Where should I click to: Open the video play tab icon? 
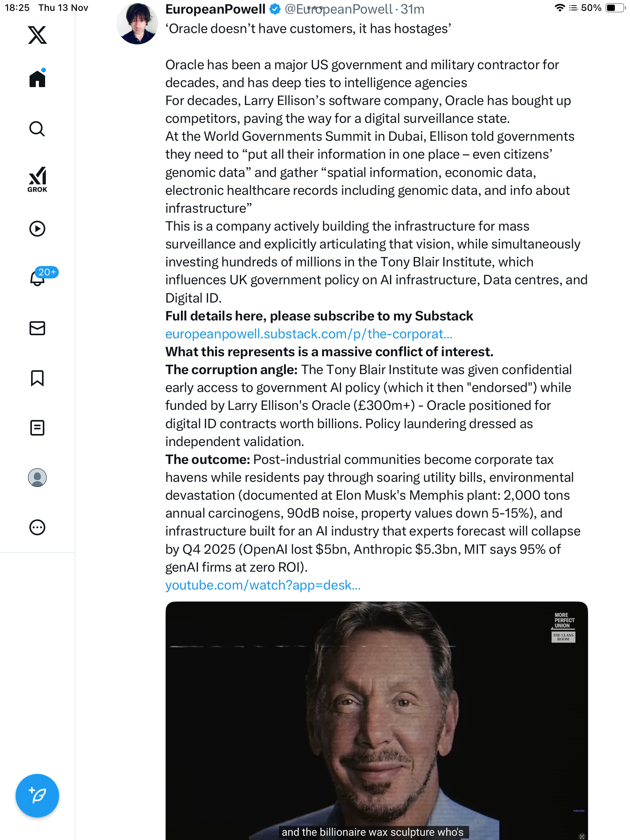pos(37,229)
